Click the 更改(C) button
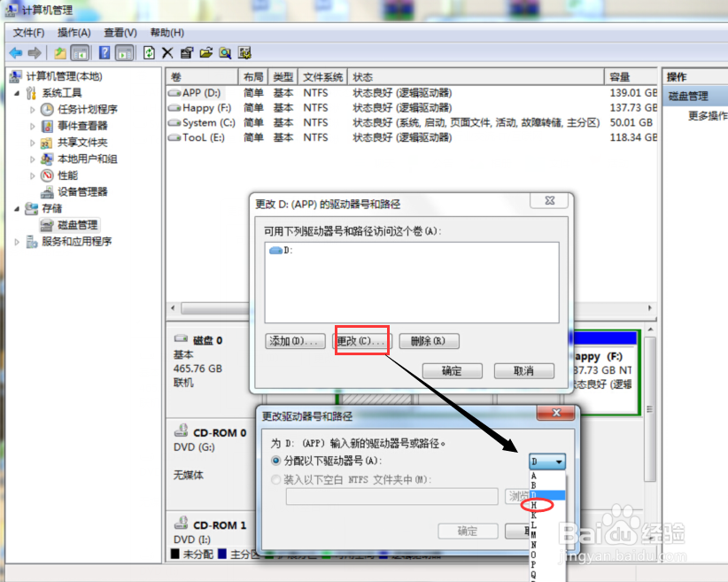 pyautogui.click(x=360, y=341)
